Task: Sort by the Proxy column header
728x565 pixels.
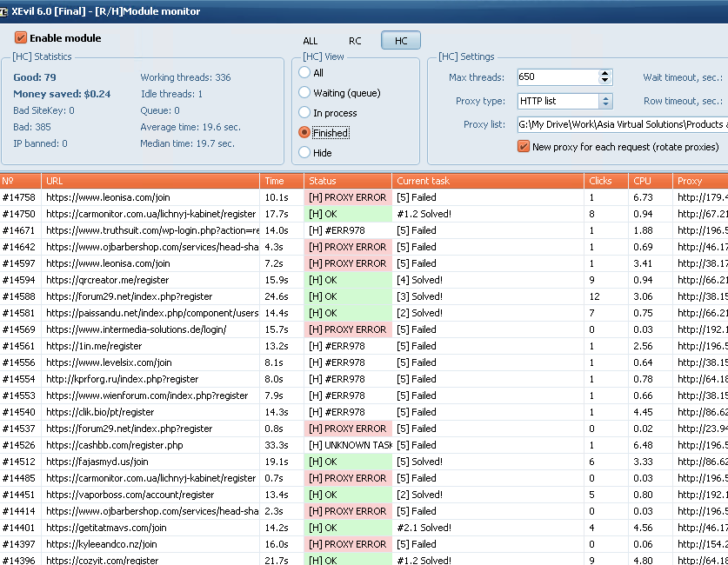Action: tap(700, 181)
